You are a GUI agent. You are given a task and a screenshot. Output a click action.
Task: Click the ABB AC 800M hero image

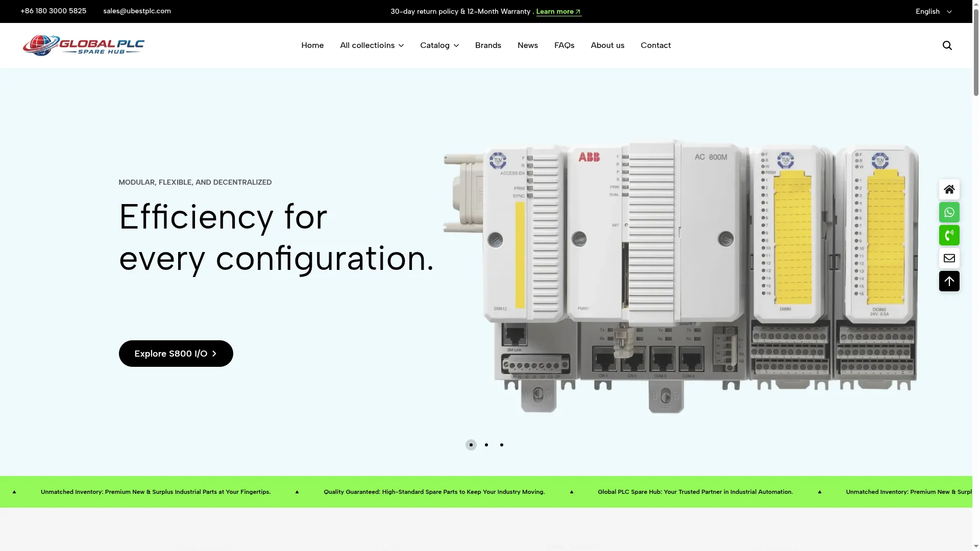click(681, 276)
